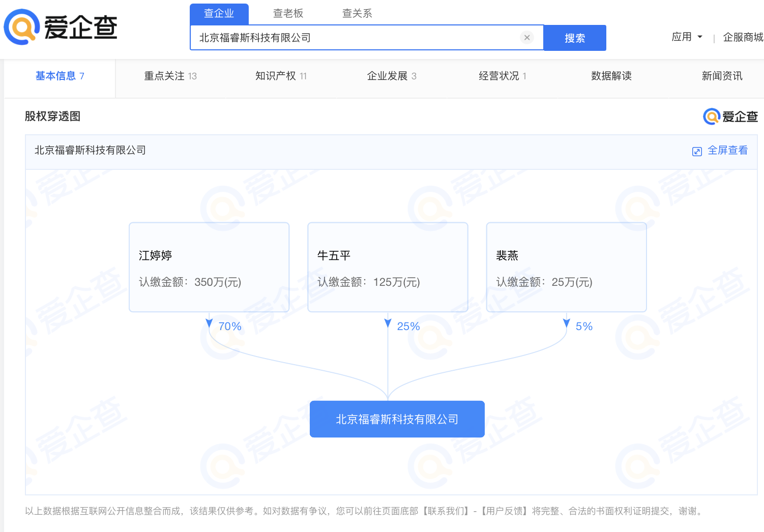Click 认缴金额 350万(元) text
Screen dimensions: 764x532
190,282
